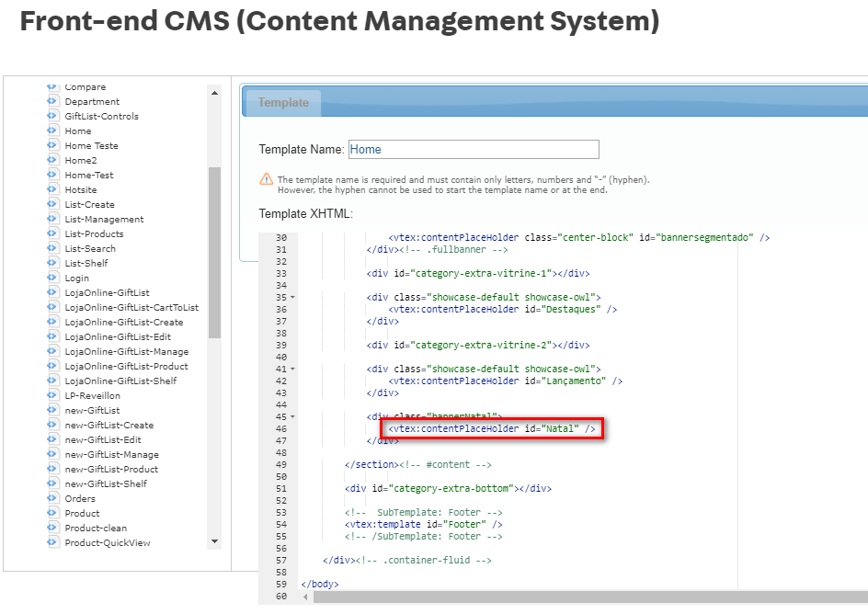Viewport: 868px width, 614px height.
Task: Click the icon next to Department
Action: [52, 101]
